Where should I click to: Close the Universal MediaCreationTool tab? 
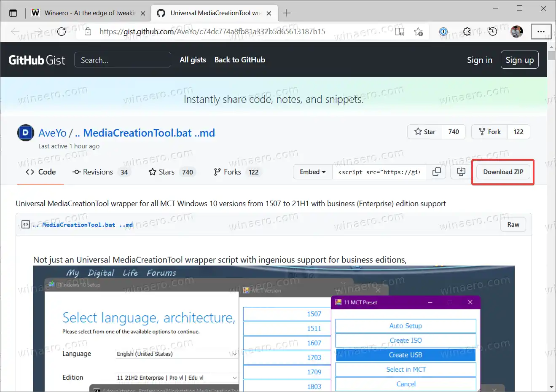click(269, 13)
